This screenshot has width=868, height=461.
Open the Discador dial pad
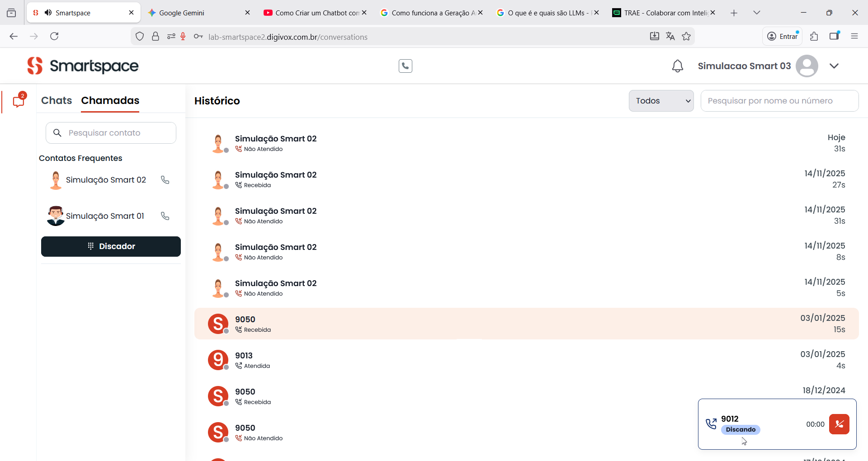111,246
